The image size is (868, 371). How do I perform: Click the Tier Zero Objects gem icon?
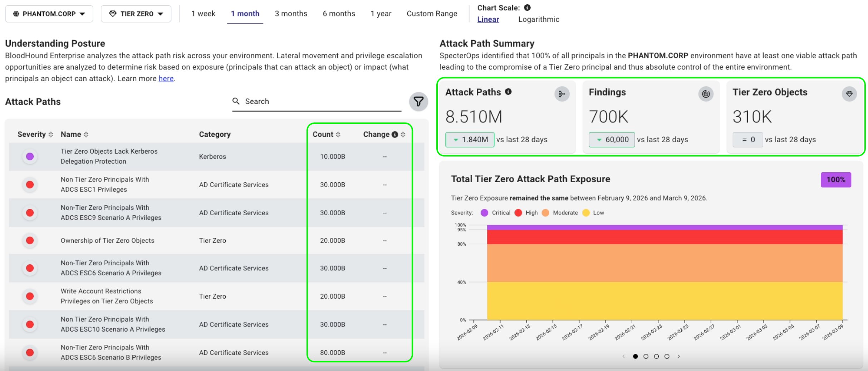[849, 94]
